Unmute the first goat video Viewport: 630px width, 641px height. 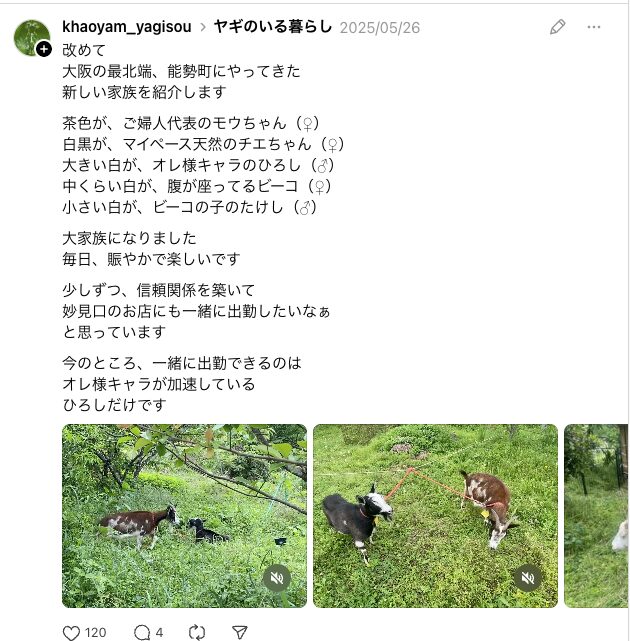coord(277,578)
